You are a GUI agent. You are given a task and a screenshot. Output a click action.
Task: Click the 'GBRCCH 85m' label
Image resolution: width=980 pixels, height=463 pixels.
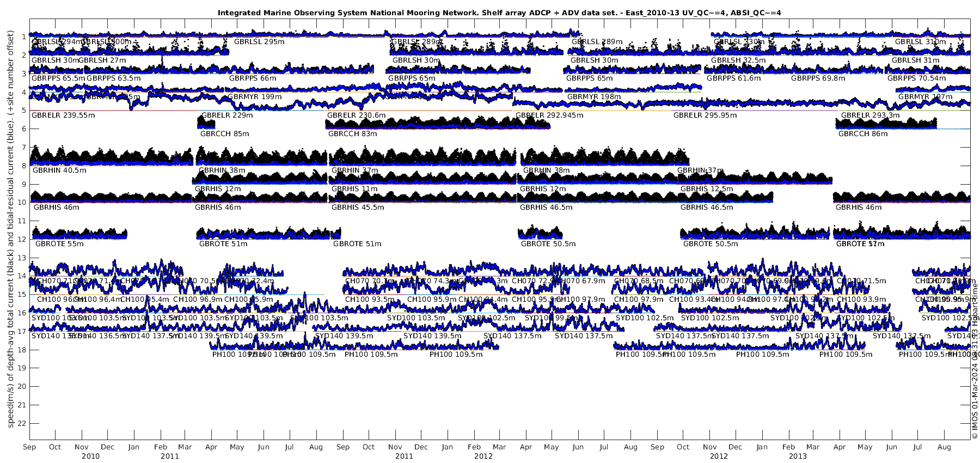coord(224,133)
